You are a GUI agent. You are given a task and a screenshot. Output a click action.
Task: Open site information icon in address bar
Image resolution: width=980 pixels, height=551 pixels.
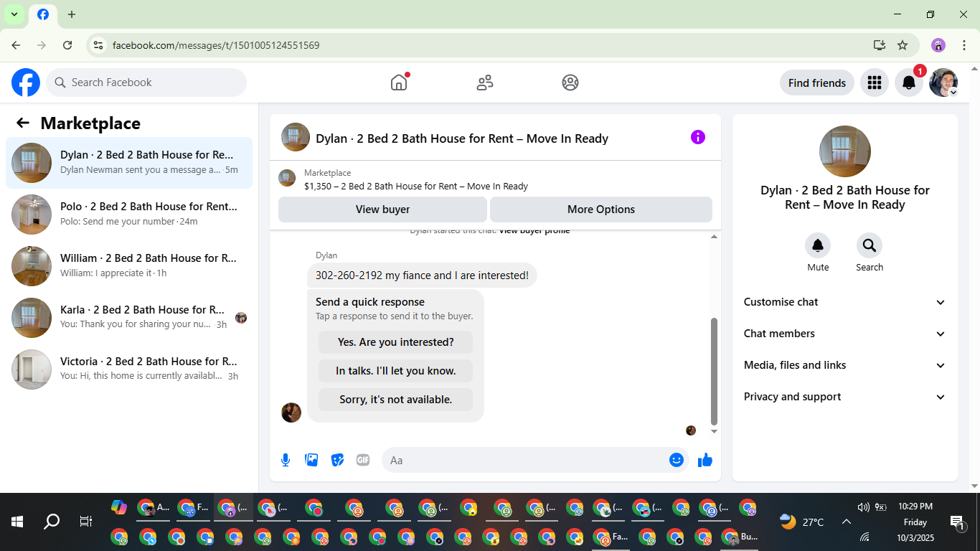(x=98, y=45)
